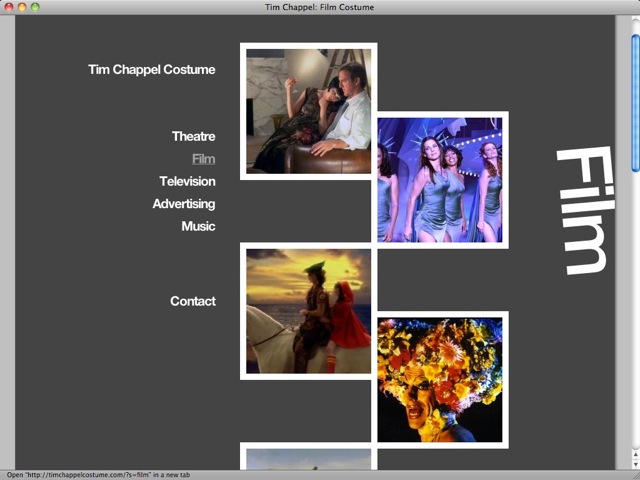
Task: Open the Tim Chappel Costume home link
Action: [151, 70]
